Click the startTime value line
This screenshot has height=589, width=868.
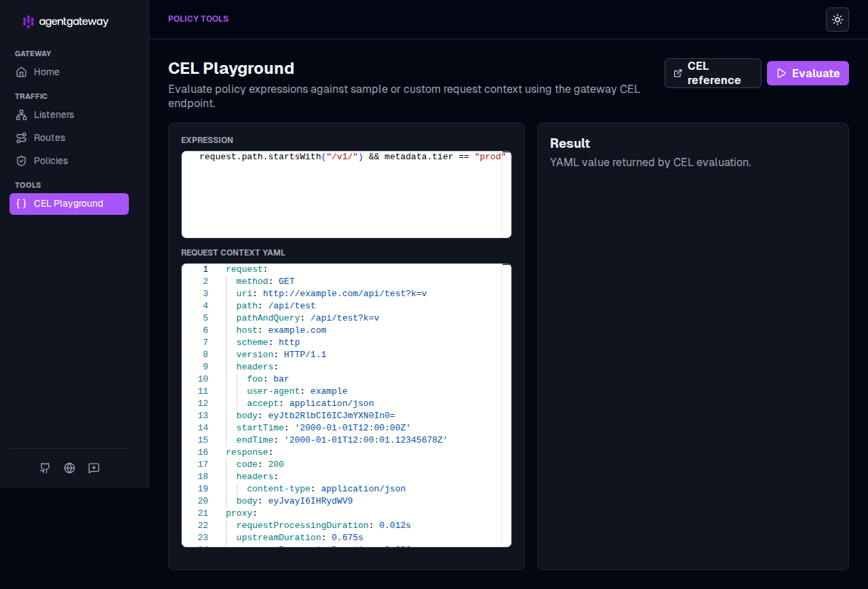point(323,428)
